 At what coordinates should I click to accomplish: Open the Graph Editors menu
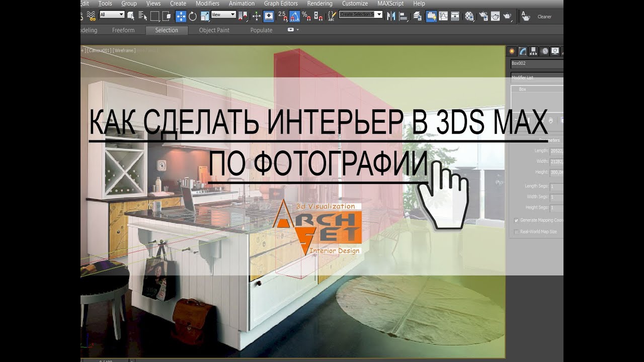tap(281, 4)
